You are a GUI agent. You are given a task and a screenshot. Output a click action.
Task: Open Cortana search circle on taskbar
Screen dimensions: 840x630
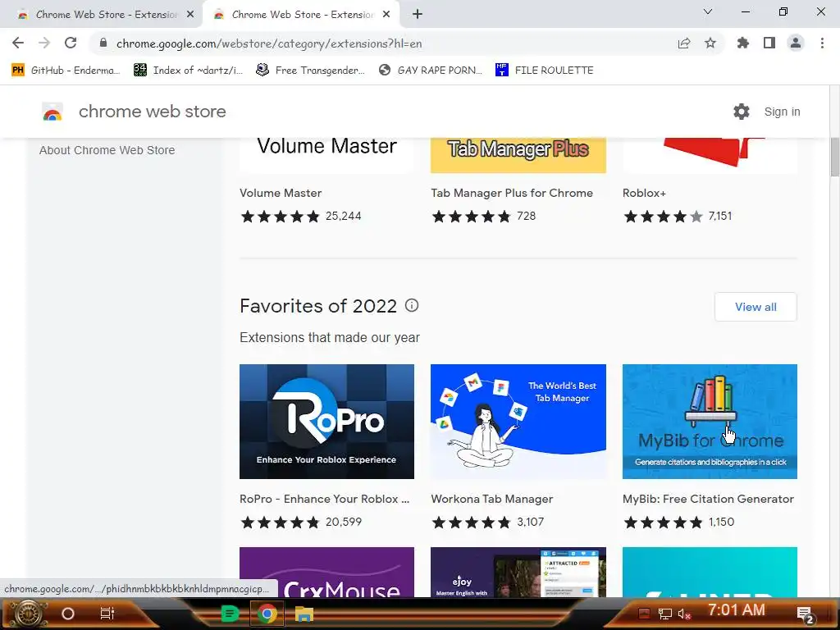click(x=67, y=614)
